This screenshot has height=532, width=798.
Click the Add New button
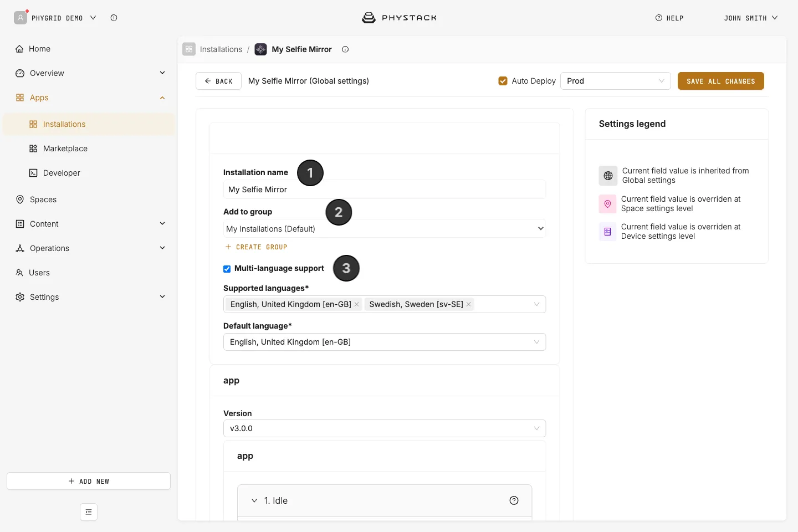89,481
